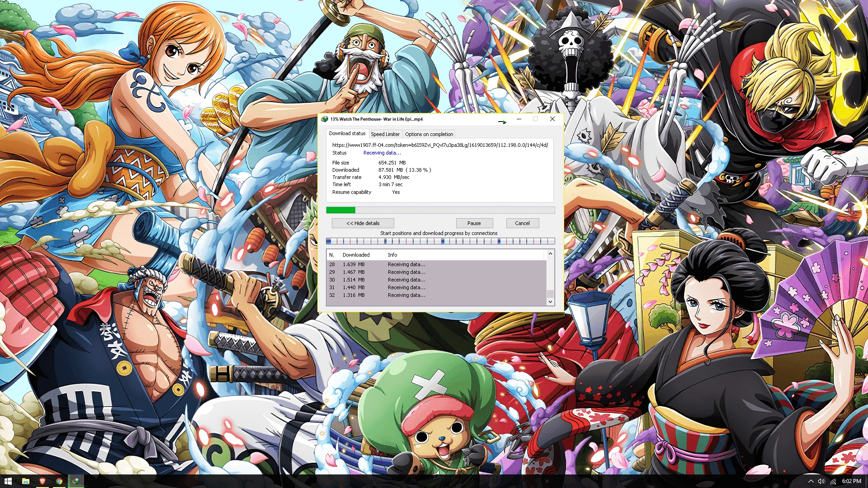Select connection row 31 with 1.440 MB
This screenshot has width=868, height=488.
click(x=436, y=287)
